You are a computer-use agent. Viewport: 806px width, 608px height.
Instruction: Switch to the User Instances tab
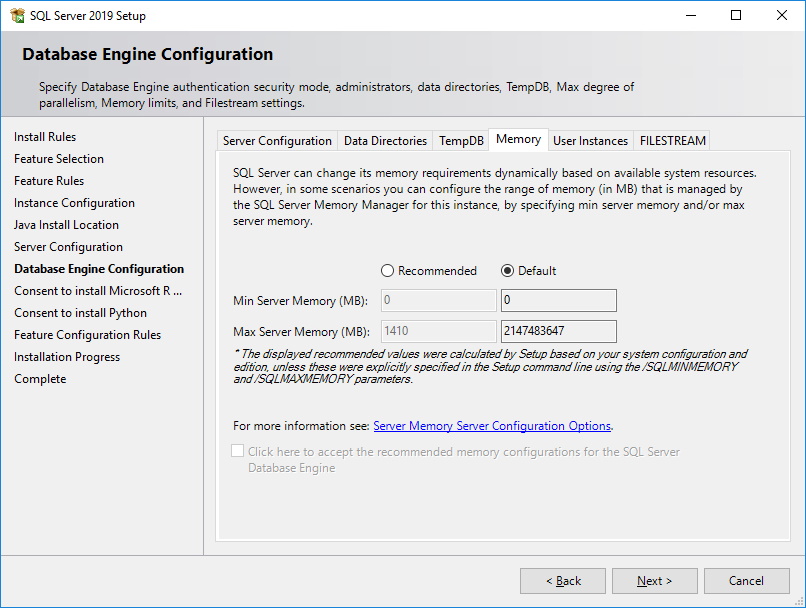[591, 141]
